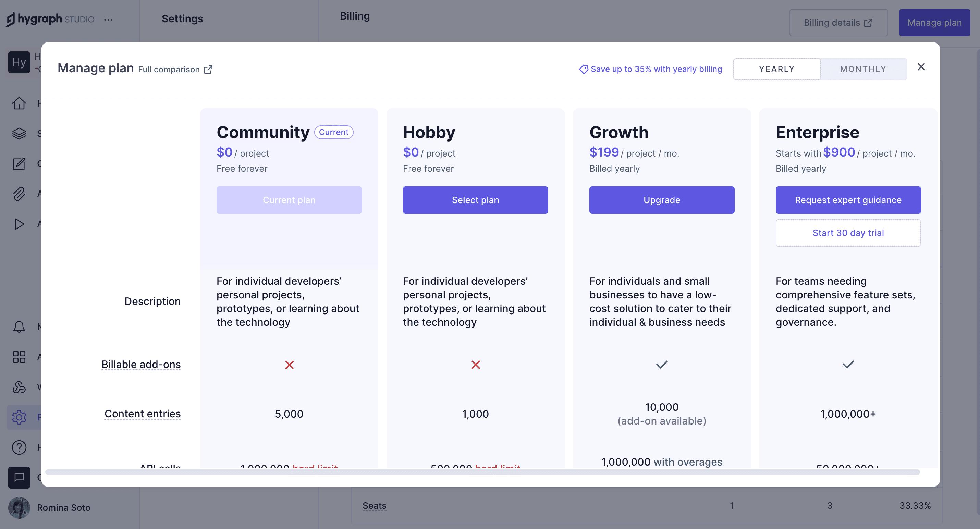
Task: Select plan for Hobby
Action: 475,200
